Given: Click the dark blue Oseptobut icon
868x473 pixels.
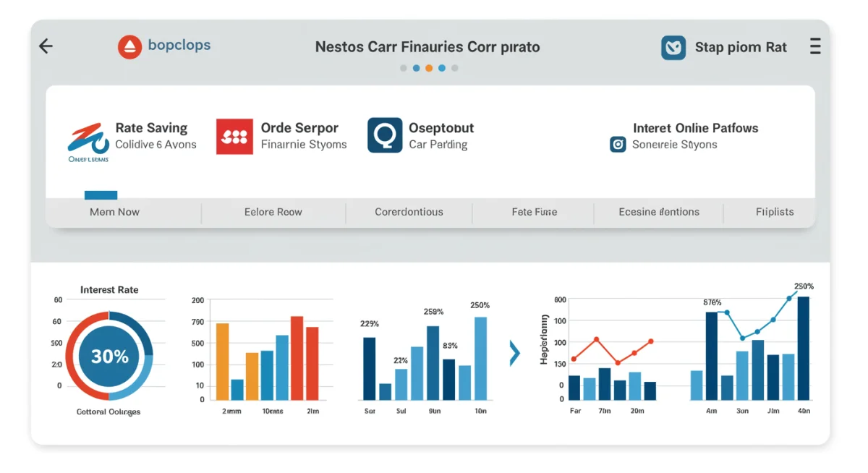Looking at the screenshot, I should 385,135.
